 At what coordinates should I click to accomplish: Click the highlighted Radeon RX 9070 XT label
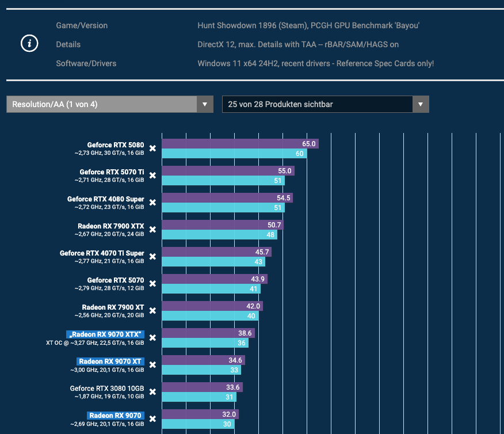pyautogui.click(x=110, y=361)
